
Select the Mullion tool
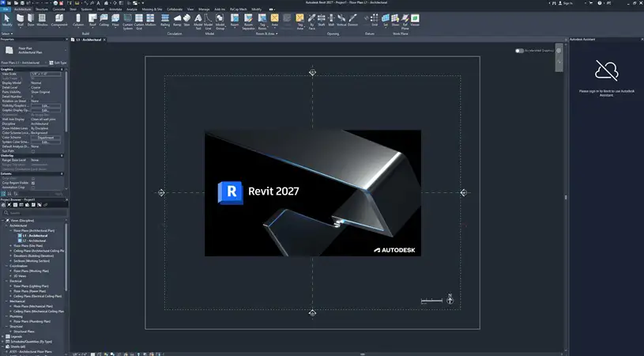pos(150,20)
